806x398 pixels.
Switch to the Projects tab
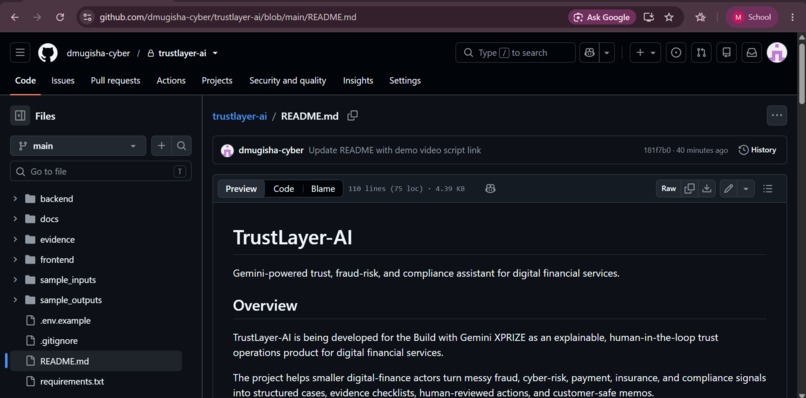(x=217, y=81)
